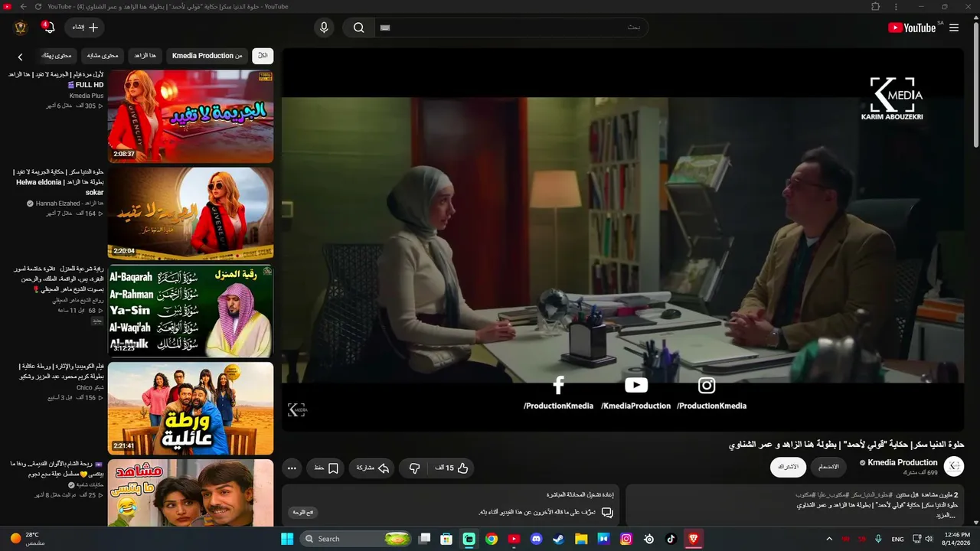Click the page vertical scrollbar
This screenshot has height=551, width=980.
[x=975, y=85]
